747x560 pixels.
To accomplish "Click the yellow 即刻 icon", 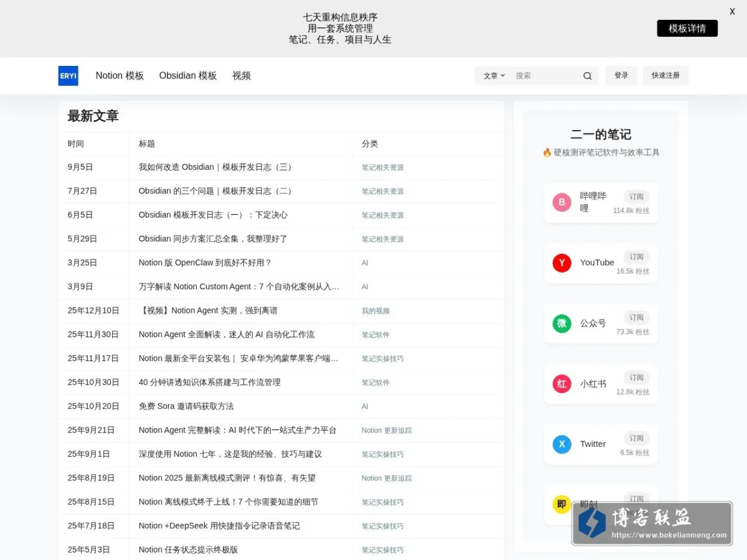I will (x=561, y=505).
